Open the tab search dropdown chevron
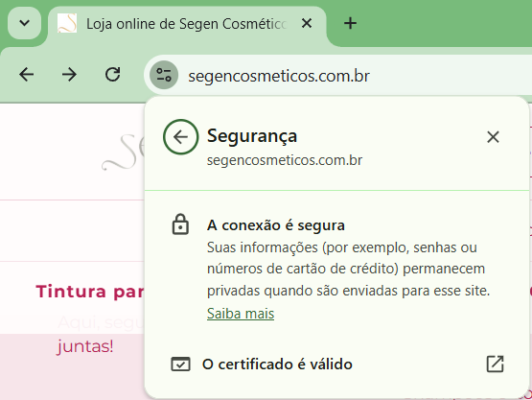Viewport: 532px width, 400px height. [24, 23]
